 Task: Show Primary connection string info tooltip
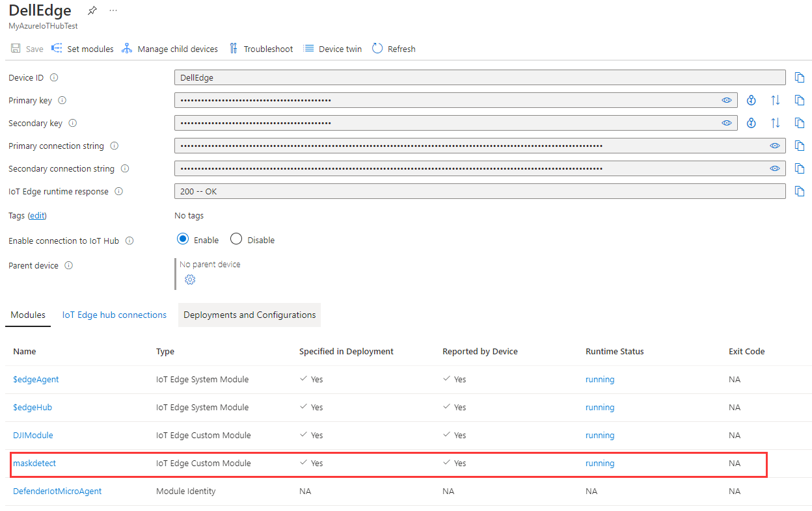point(115,146)
